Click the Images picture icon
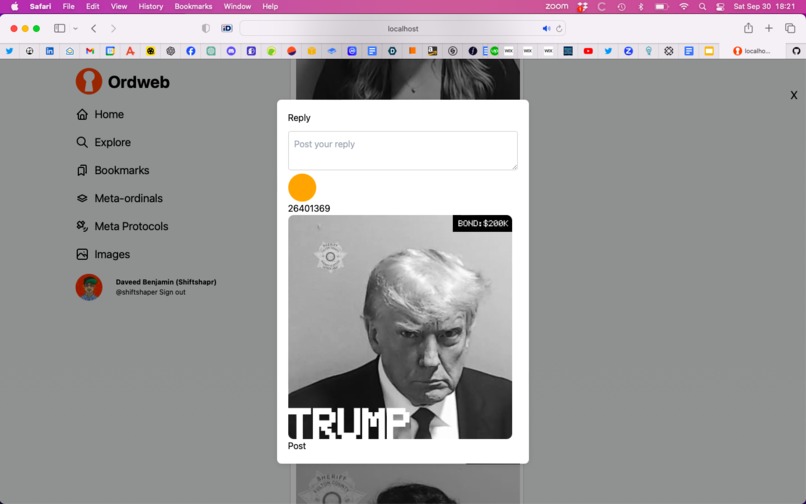The width and height of the screenshot is (806, 504). click(82, 254)
